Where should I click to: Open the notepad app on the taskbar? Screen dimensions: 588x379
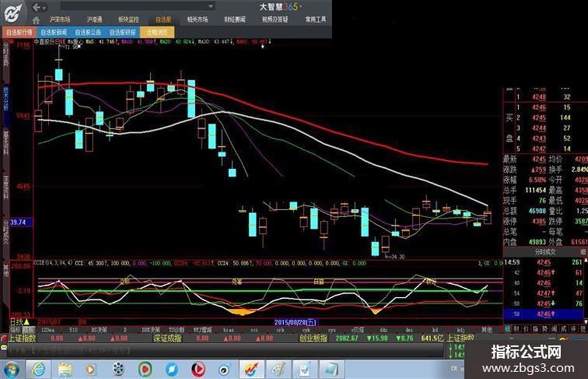coord(332,370)
